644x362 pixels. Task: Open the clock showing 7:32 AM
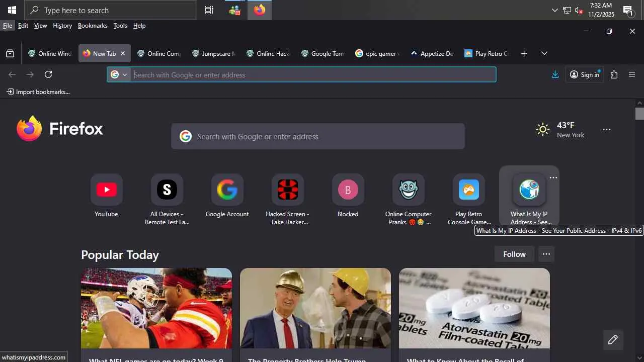click(x=601, y=10)
